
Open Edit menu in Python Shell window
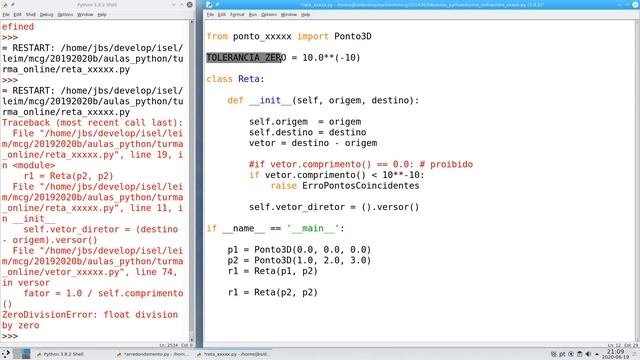pyautogui.click(x=17, y=15)
